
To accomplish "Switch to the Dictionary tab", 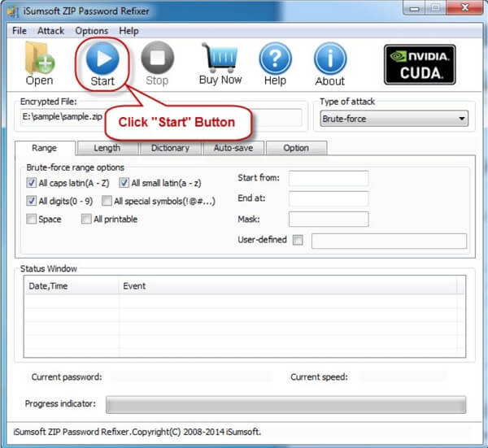I will [x=171, y=148].
